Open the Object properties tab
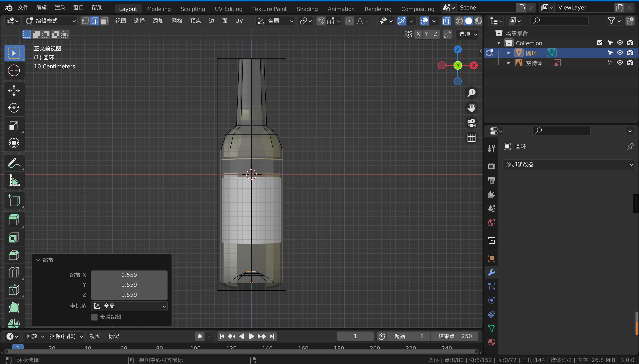 click(491, 258)
